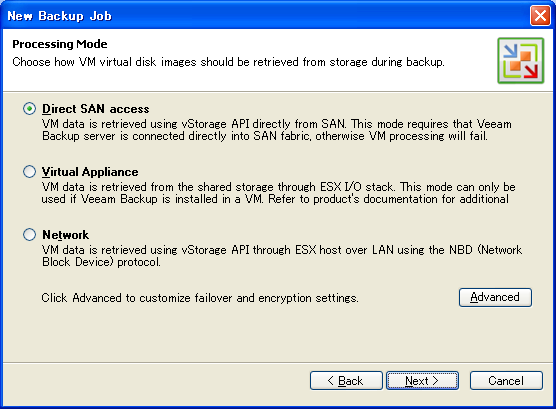Viewport: 558px width, 409px height.
Task: Go to the previous step with Back
Action: pyautogui.click(x=346, y=381)
